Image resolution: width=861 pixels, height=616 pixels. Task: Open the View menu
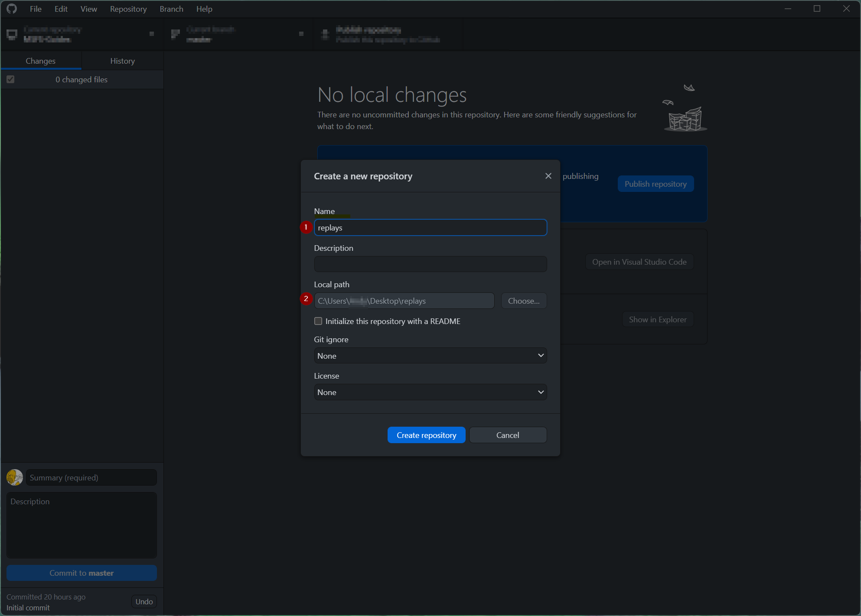[x=88, y=9]
